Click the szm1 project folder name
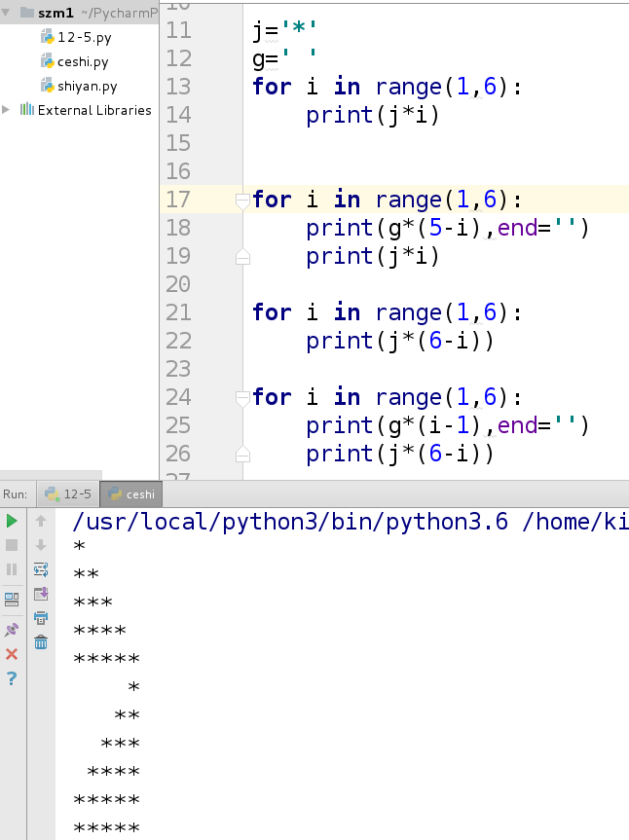The image size is (629, 840). [55, 12]
